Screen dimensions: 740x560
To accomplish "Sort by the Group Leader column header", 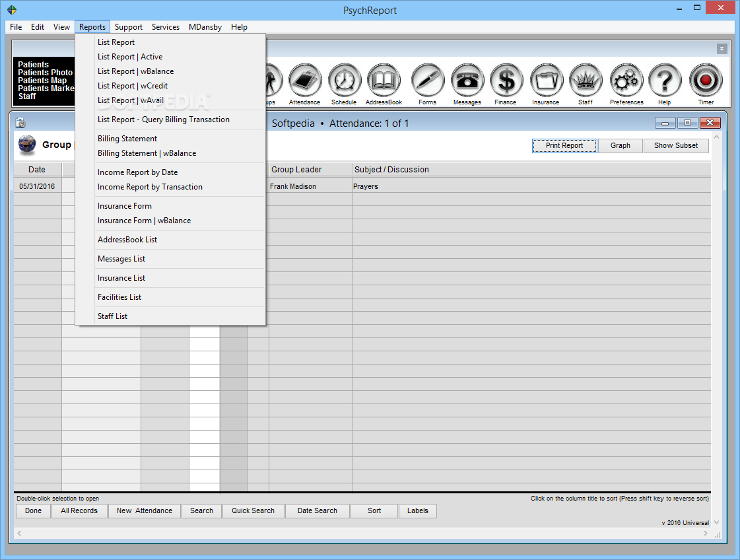I will click(310, 170).
